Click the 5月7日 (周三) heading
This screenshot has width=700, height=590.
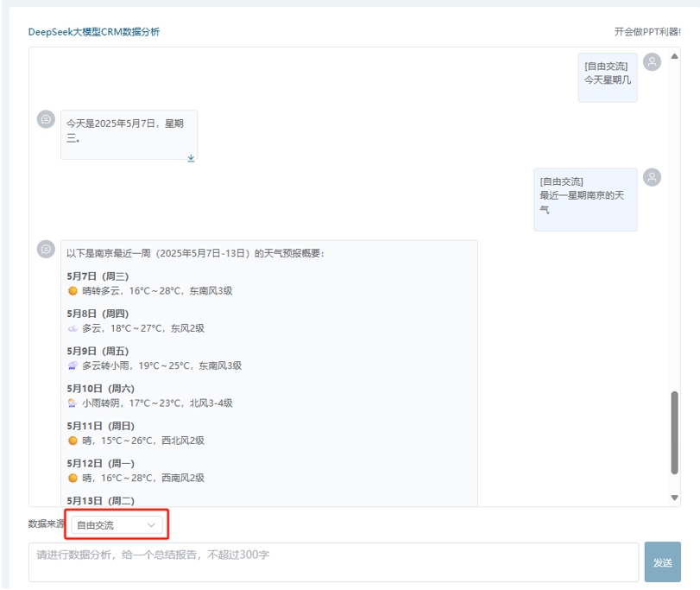pyautogui.click(x=98, y=276)
